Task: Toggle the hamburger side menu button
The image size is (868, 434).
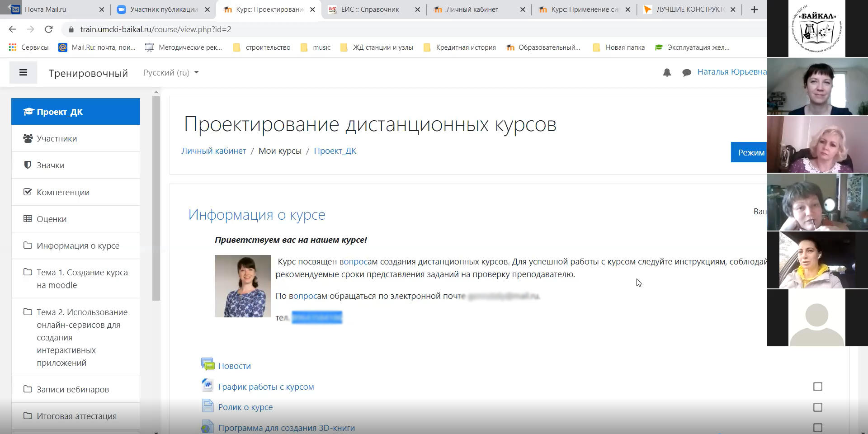Action: 23,72
